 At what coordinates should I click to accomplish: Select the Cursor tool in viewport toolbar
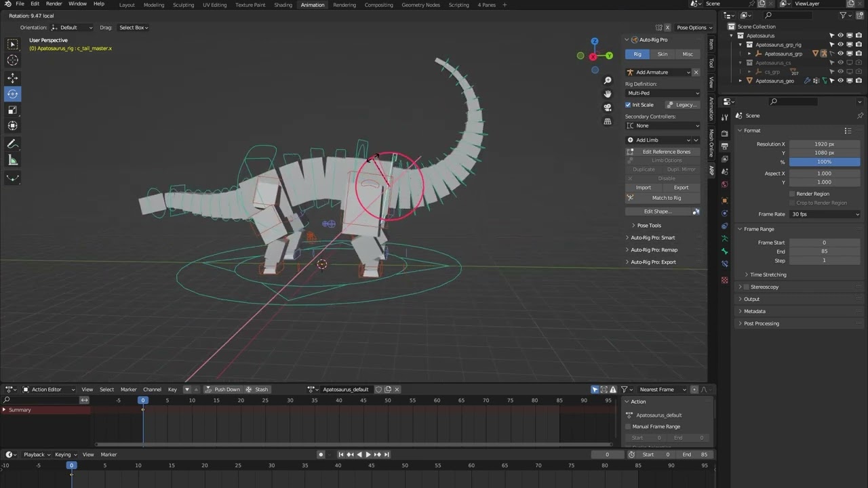click(12, 60)
